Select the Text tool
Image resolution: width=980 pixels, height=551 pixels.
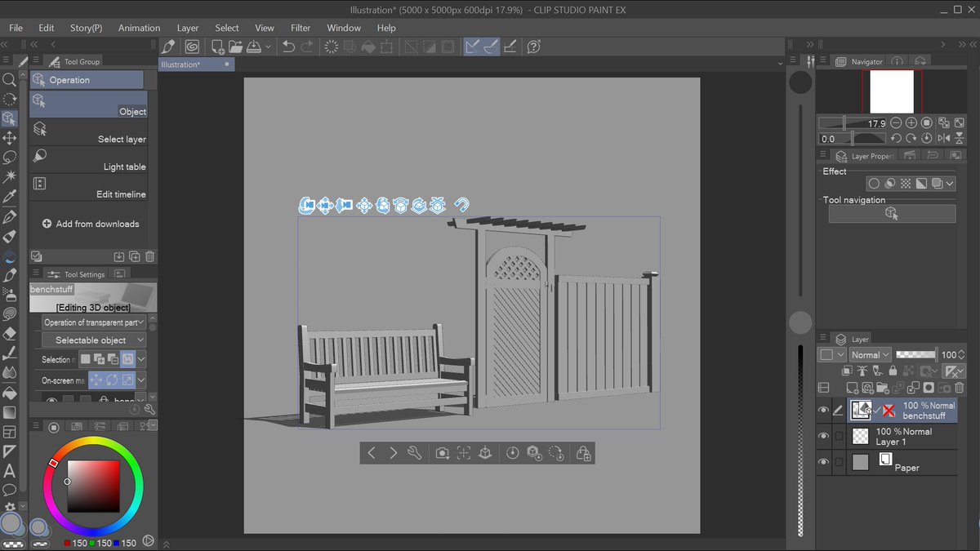[10, 470]
